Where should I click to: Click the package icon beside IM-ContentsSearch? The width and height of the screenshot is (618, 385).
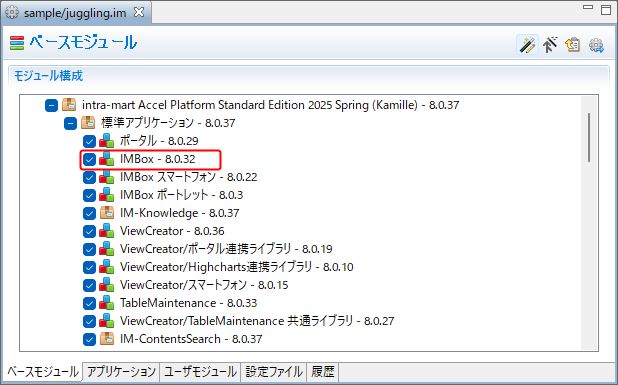tap(107, 339)
